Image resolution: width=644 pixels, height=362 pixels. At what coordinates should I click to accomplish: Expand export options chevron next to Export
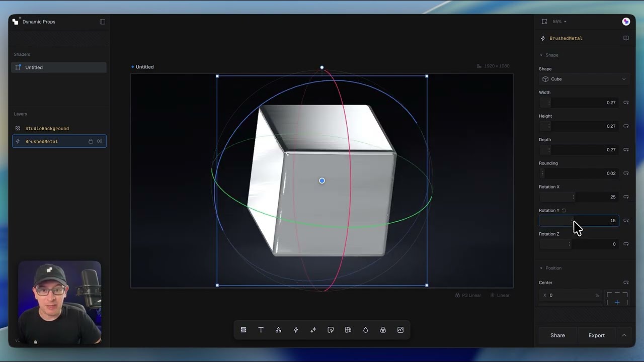tap(624, 335)
